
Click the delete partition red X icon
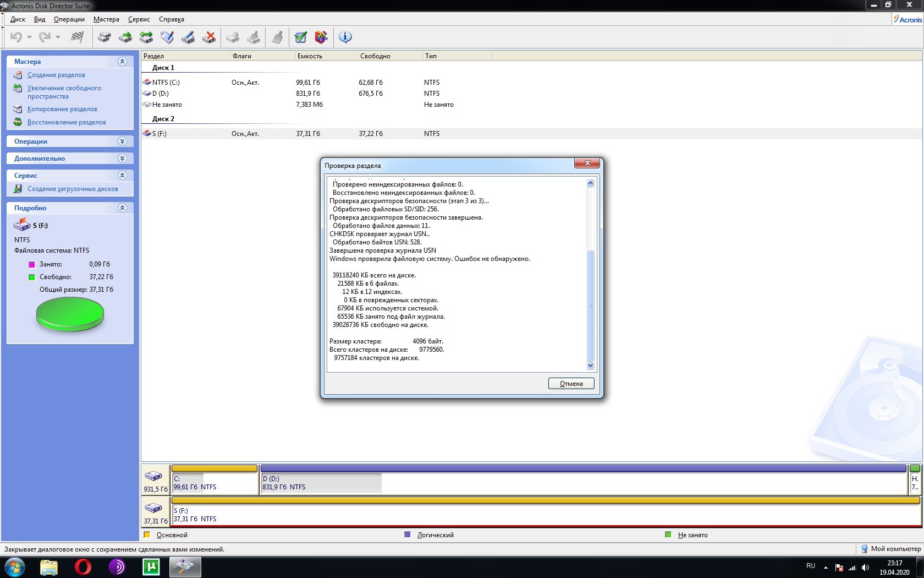209,37
